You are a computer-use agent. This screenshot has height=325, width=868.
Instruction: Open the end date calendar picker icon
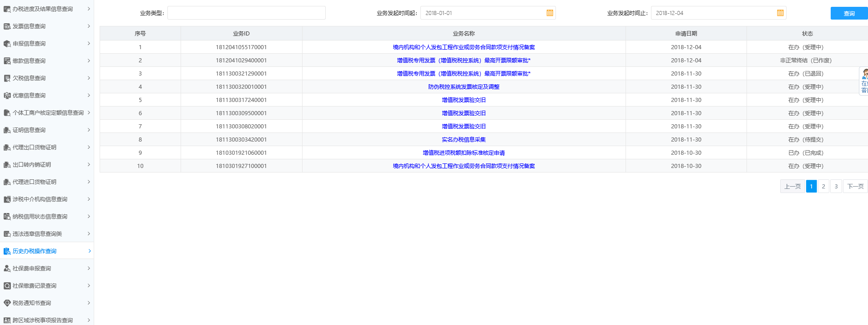tap(780, 13)
